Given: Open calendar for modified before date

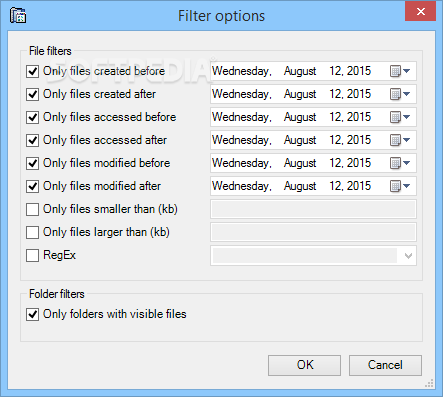Looking at the screenshot, I should point(400,163).
